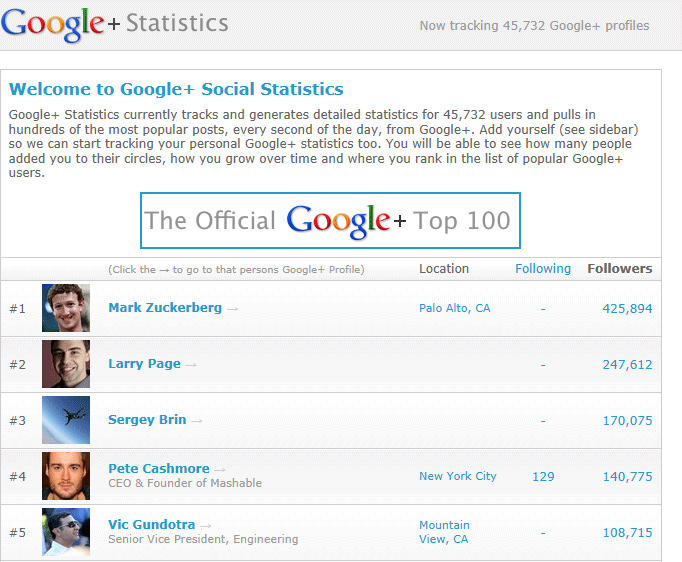Screen dimensions: 682x562
Task: Click the arrow beside Vic Gundotra
Action: click(206, 525)
